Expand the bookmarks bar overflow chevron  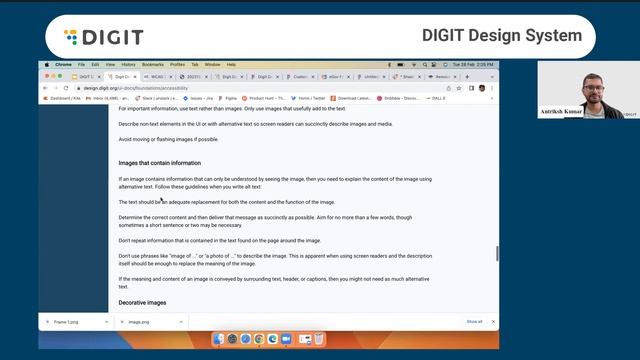pyautogui.click(x=491, y=98)
